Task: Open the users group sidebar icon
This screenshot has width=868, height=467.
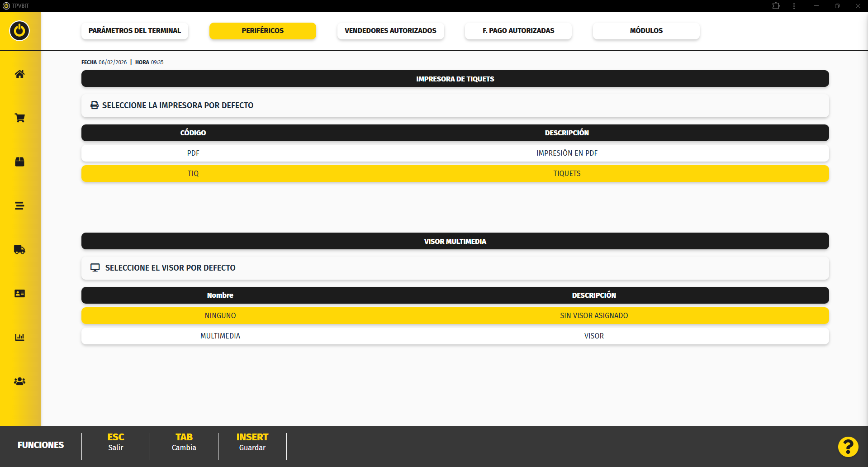Action: [x=19, y=381]
